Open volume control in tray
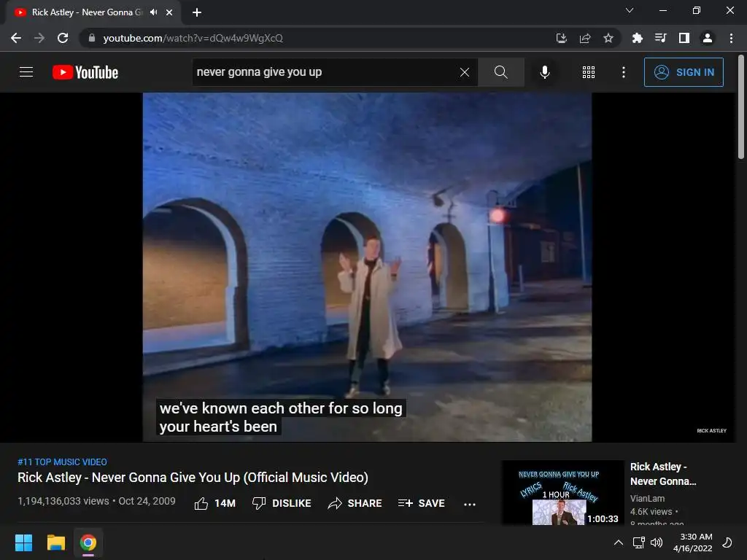747x560 pixels. click(x=657, y=542)
